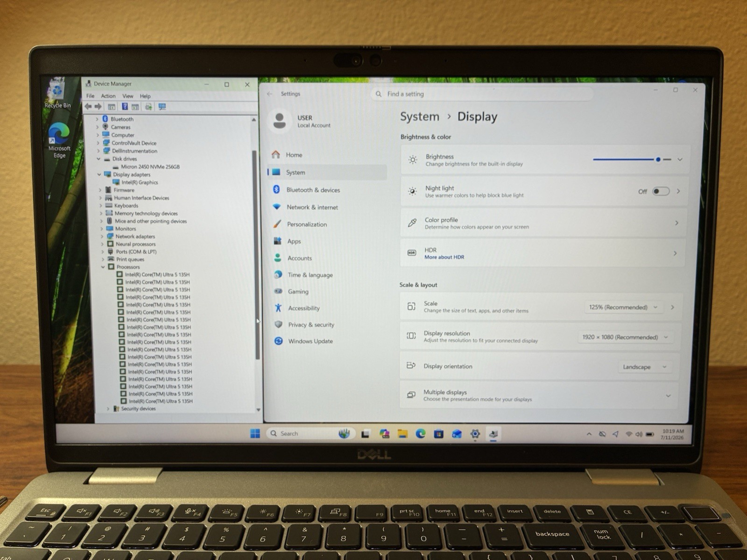Screen dimensions: 747x560
Task: Click the back arrow in Settings window
Action: click(269, 94)
